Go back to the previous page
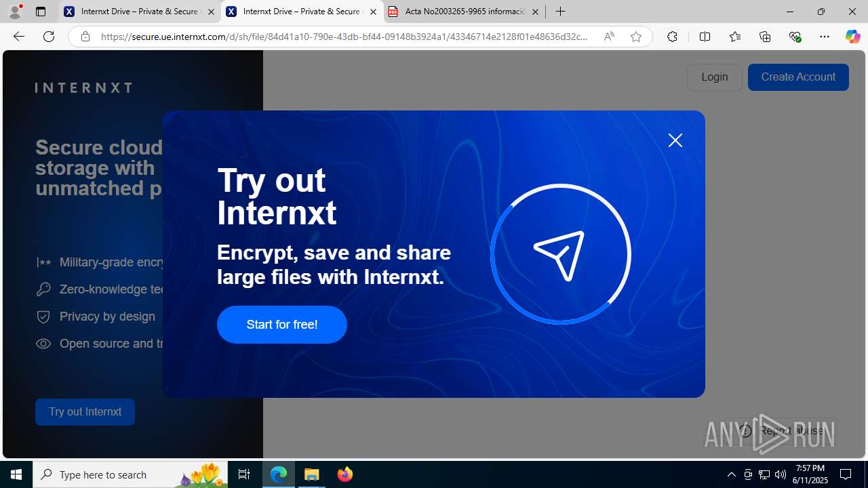 tap(19, 37)
